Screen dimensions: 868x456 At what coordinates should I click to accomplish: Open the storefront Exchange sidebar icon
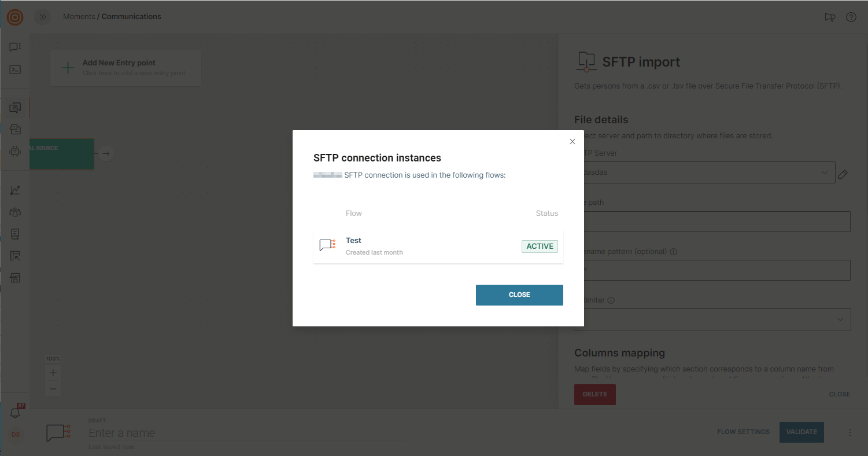[x=15, y=278]
